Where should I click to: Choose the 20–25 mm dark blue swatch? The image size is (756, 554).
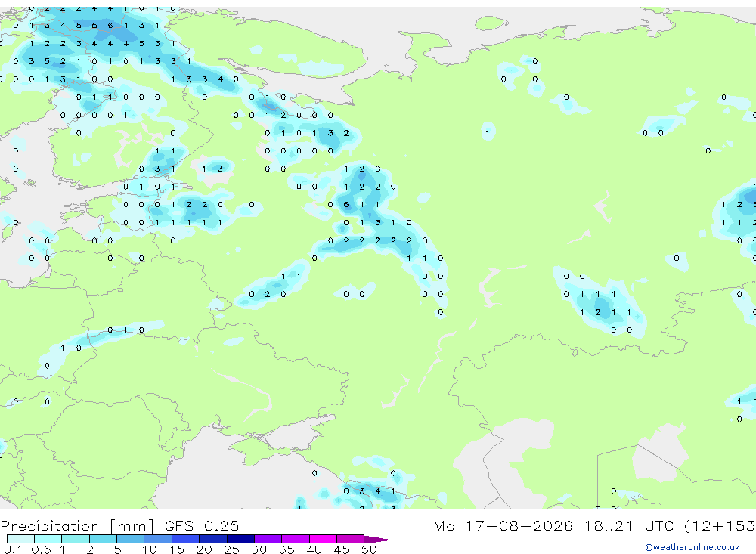(212, 539)
